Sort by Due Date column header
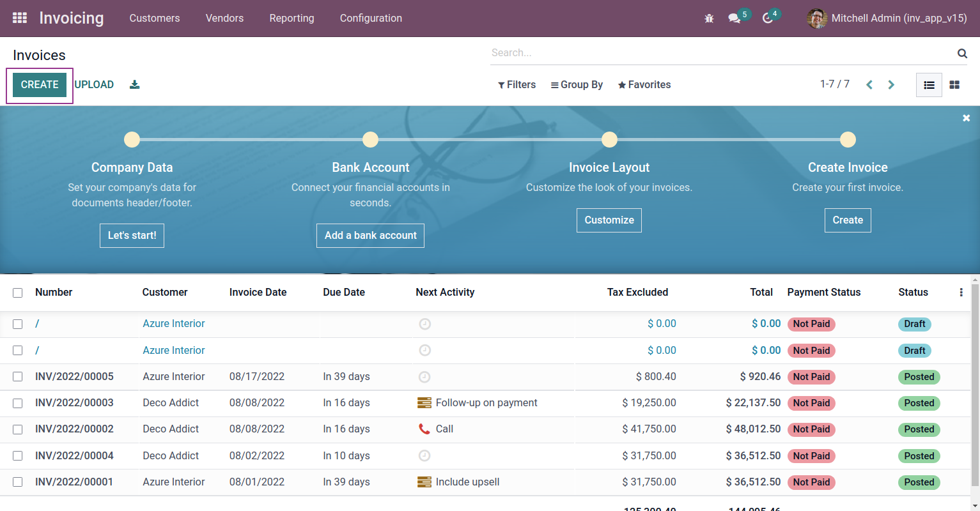 pos(344,293)
